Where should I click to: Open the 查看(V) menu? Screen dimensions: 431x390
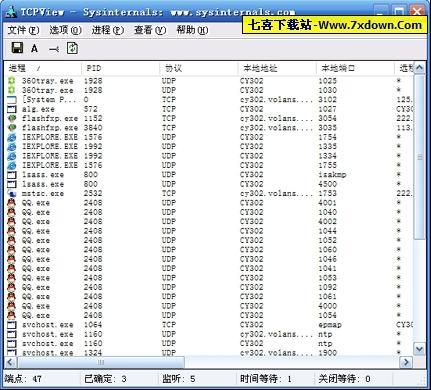150,30
